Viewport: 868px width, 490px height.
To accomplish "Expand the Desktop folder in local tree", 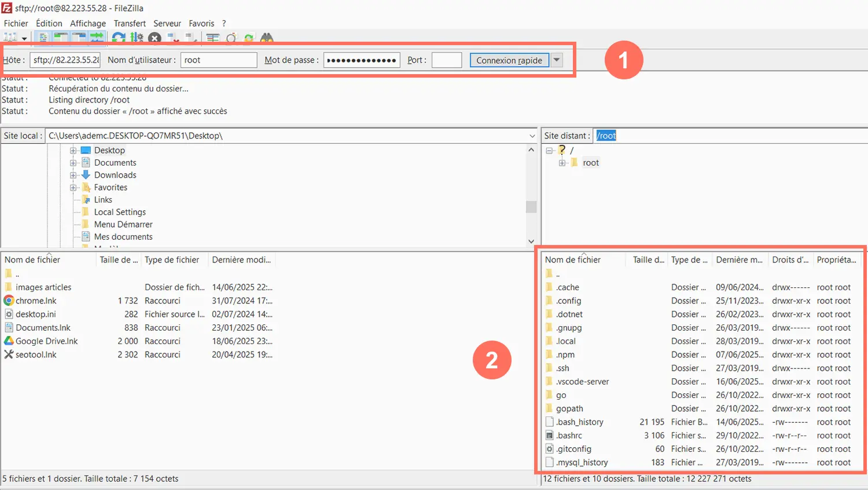I will pyautogui.click(x=73, y=151).
